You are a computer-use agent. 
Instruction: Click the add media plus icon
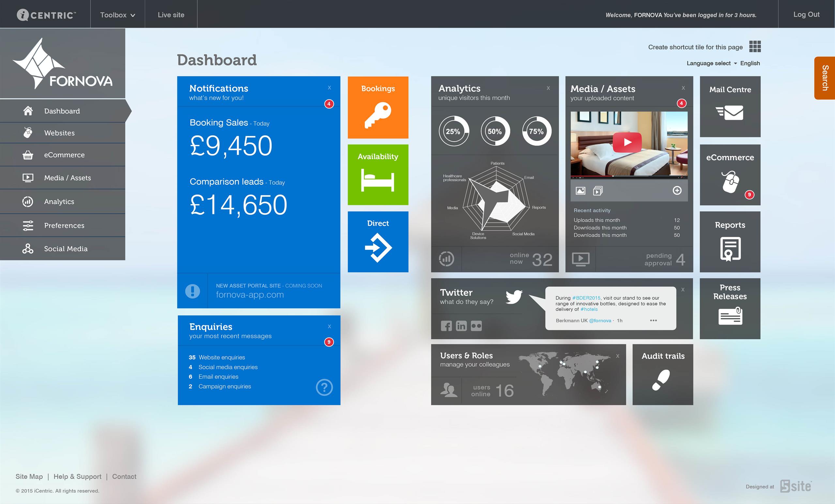pos(677,191)
